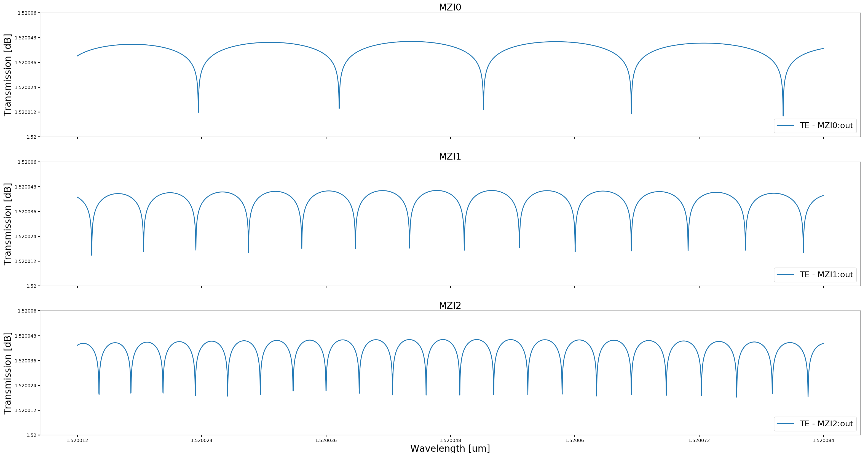The height and width of the screenshot is (455, 868).
Task: Click the Wavelength [um] axis label
Action: [450, 449]
